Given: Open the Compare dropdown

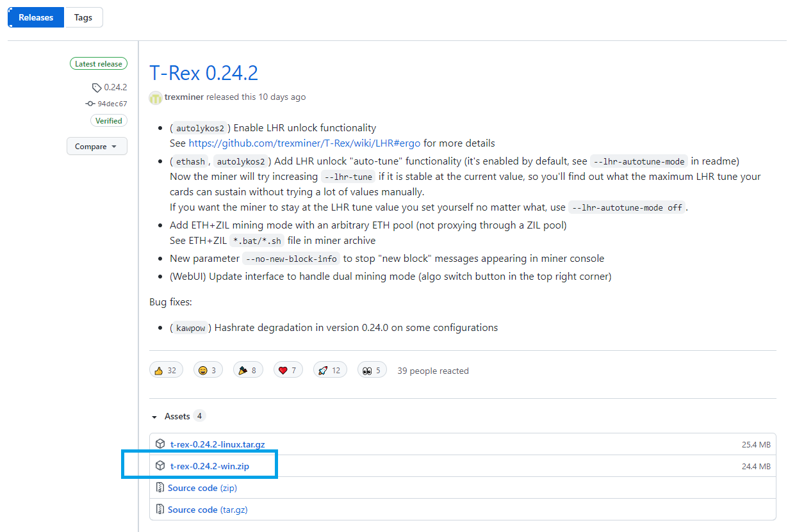Looking at the screenshot, I should click(97, 147).
